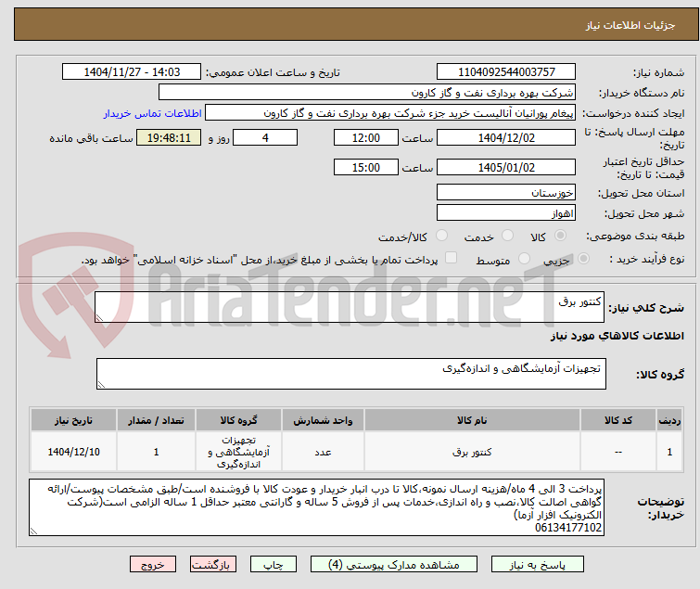Select the کالا radio button

(560, 236)
